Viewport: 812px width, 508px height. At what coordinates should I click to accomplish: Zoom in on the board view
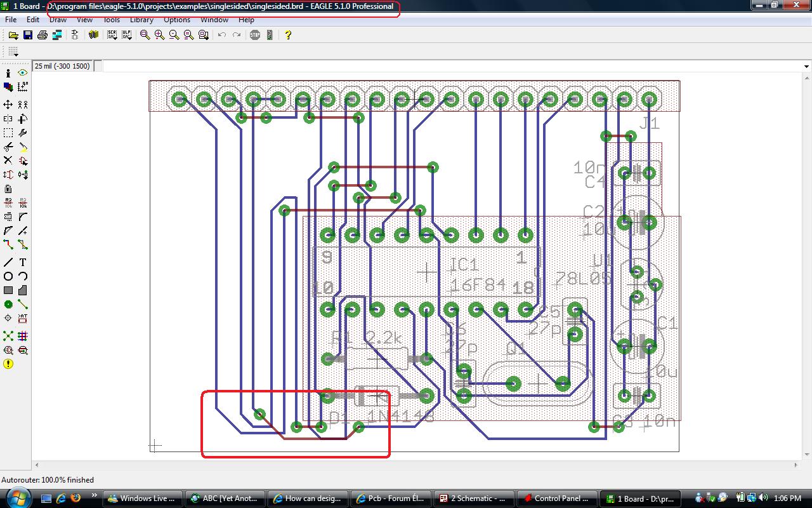[160, 35]
